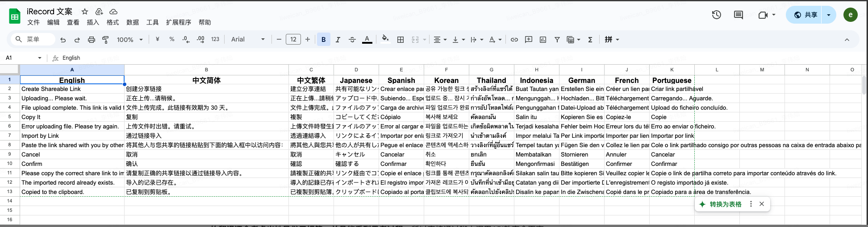
Task: Open the zoom 100% dropdown
Action: tap(129, 40)
